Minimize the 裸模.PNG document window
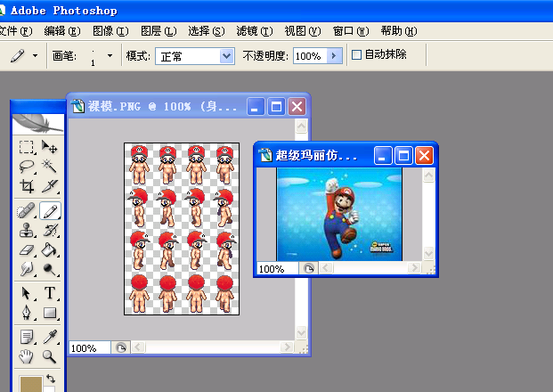 [255, 106]
